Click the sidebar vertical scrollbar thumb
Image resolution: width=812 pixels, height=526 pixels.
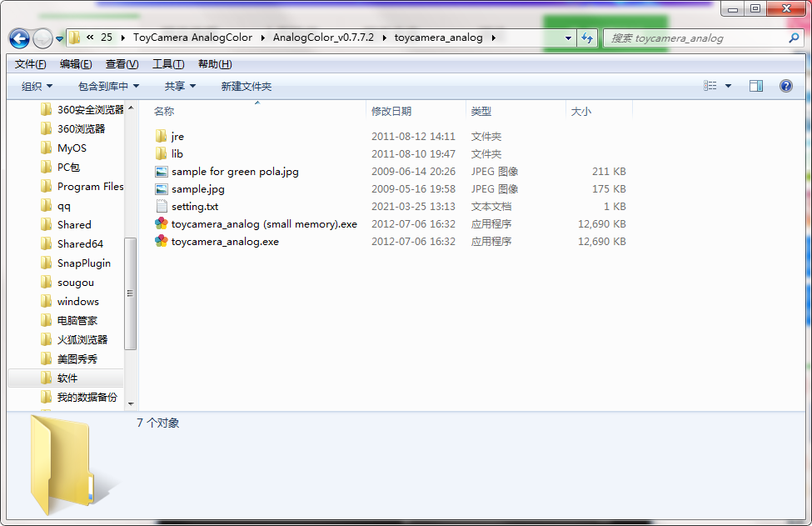131,293
